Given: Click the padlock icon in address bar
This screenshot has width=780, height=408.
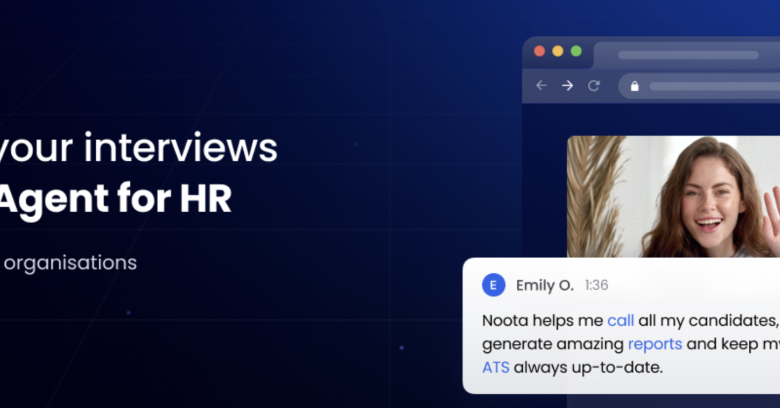Looking at the screenshot, I should pos(634,86).
